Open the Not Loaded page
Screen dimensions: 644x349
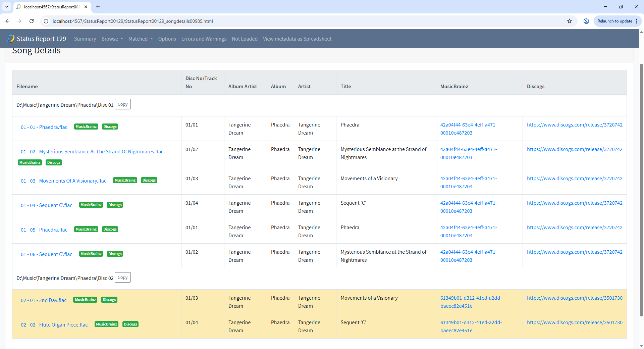pyautogui.click(x=245, y=39)
